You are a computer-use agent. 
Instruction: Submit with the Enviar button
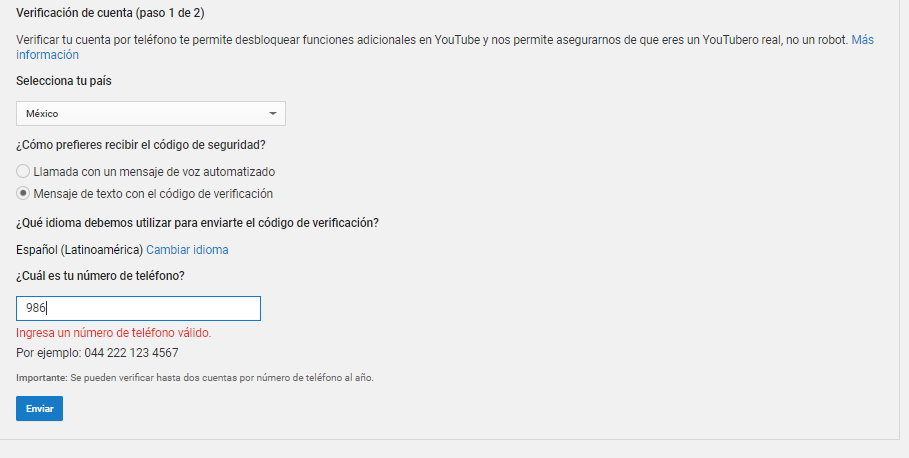pos(39,409)
